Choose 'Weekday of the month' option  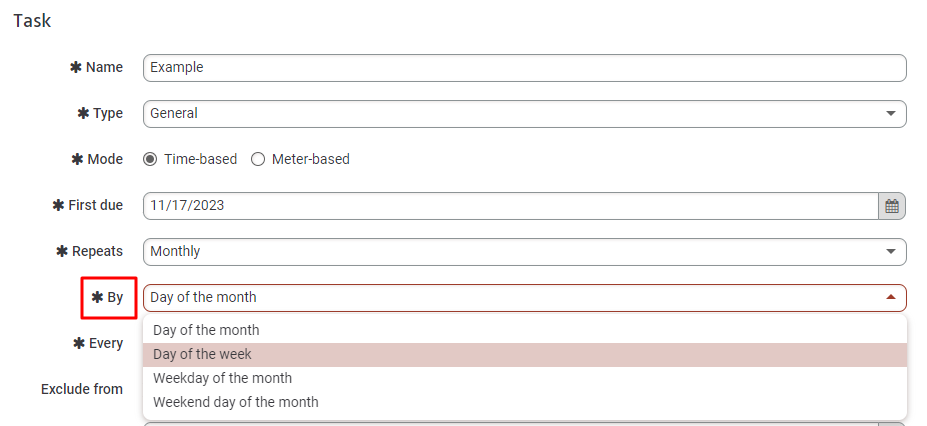pos(525,378)
